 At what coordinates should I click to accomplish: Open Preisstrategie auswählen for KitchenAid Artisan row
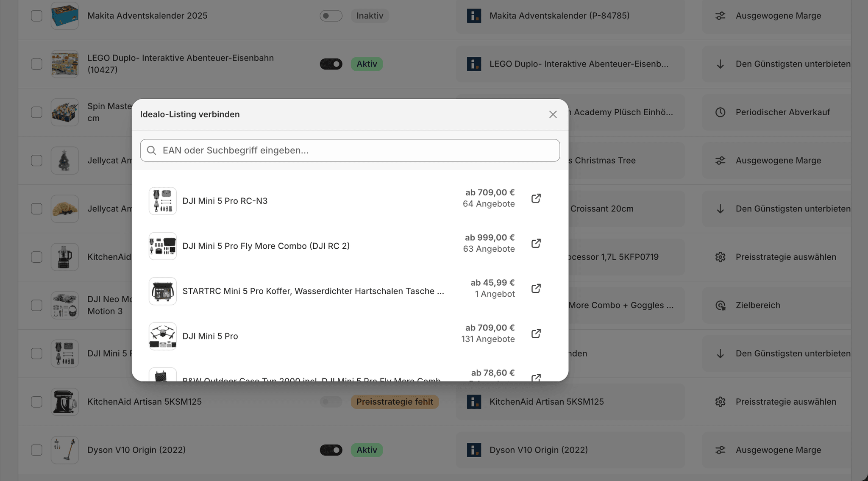(776, 402)
